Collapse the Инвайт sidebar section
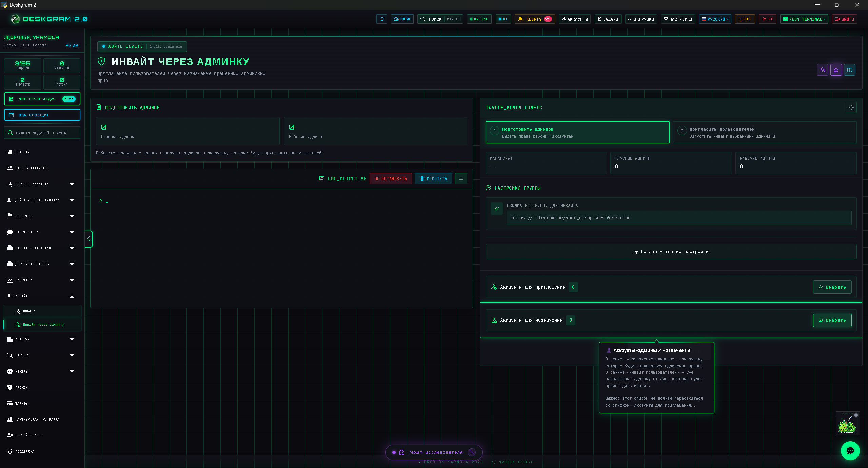The image size is (868, 468). coord(42,296)
